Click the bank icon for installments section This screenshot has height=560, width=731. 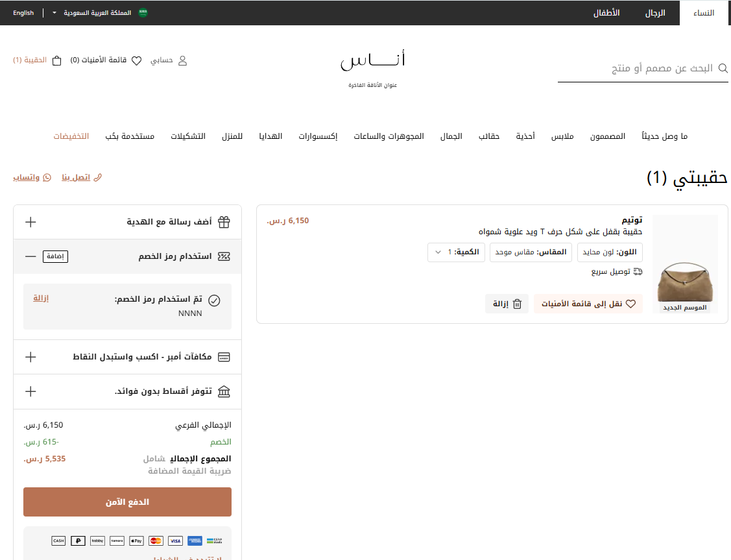[x=224, y=391]
